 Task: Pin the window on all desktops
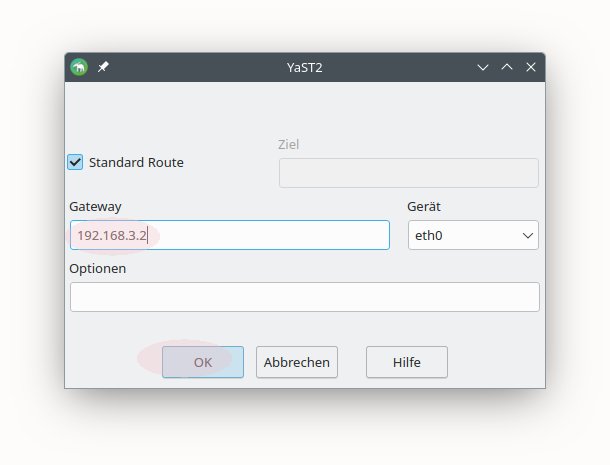tap(104, 67)
